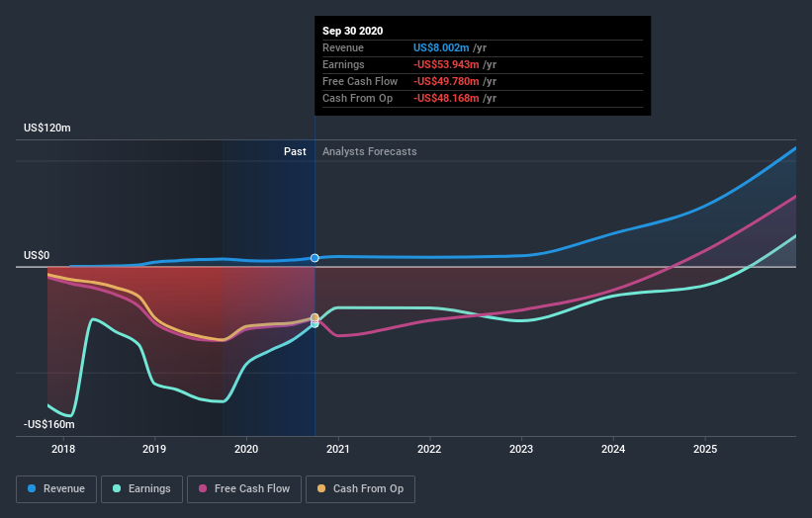Viewport: 812px width, 518px height.
Task: Click the 2020 x-axis label
Action: coord(246,449)
